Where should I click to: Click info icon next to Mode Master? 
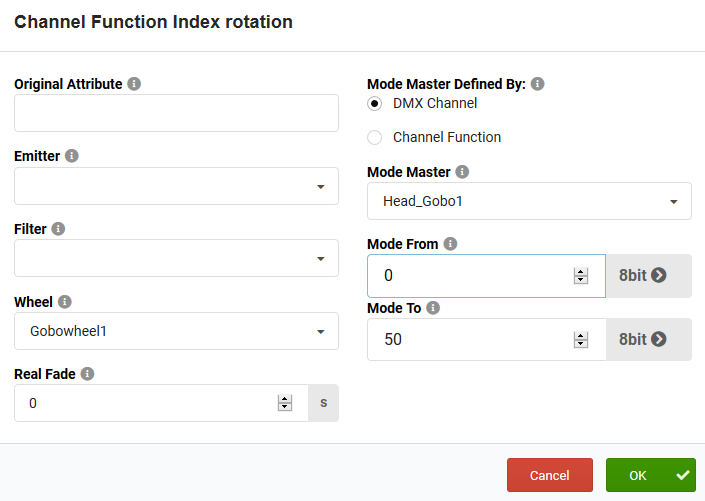pos(462,172)
